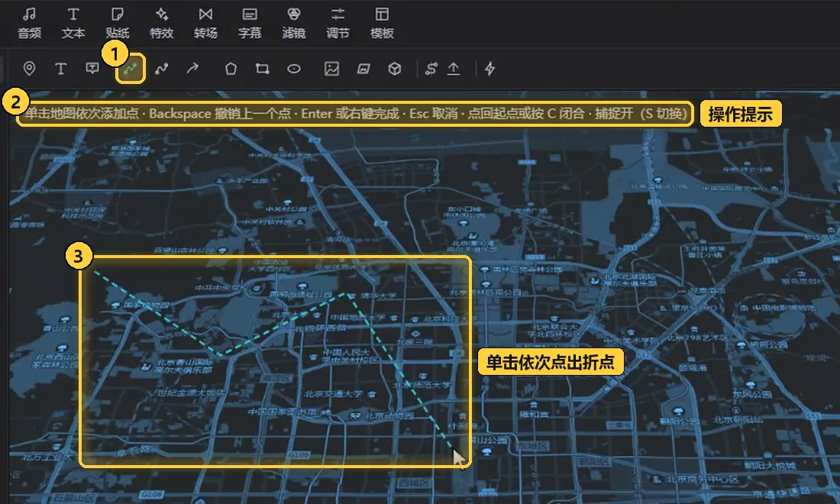Click the 中国国家图书馆 map label
This screenshot has width=840, height=504.
point(285,412)
